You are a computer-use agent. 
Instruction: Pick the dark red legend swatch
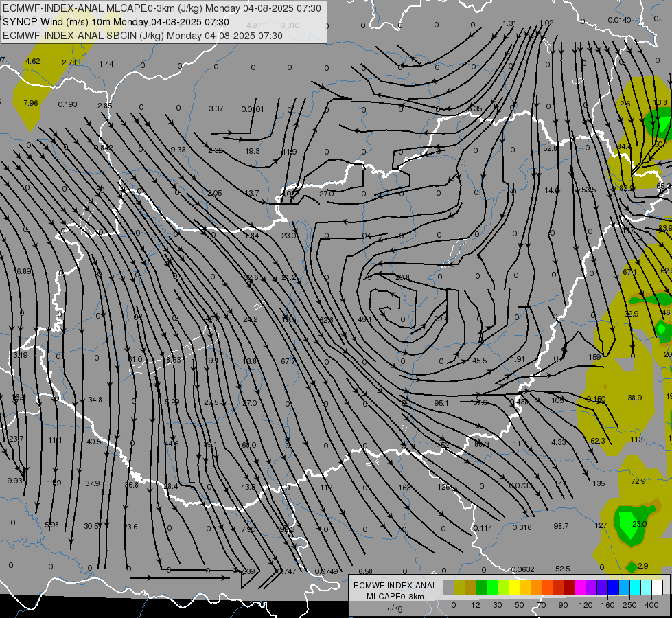pos(569,587)
